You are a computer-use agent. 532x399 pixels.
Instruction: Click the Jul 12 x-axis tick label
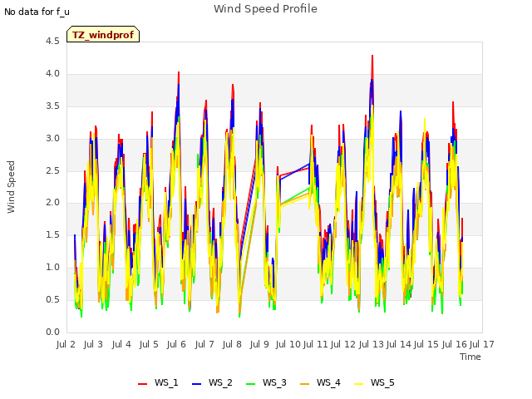tap(343, 344)
